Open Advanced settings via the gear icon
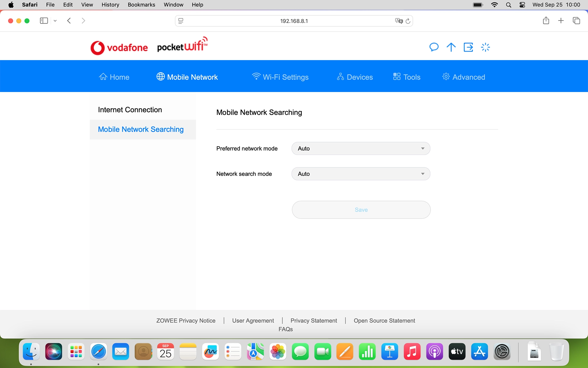The image size is (588, 368). tap(463, 77)
